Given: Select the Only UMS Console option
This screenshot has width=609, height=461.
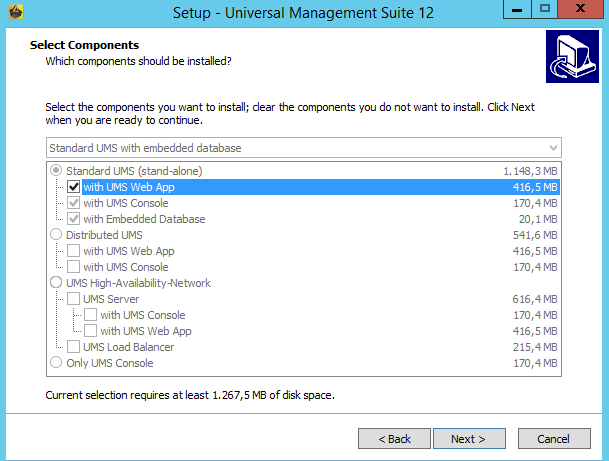Looking at the screenshot, I should 57,363.
